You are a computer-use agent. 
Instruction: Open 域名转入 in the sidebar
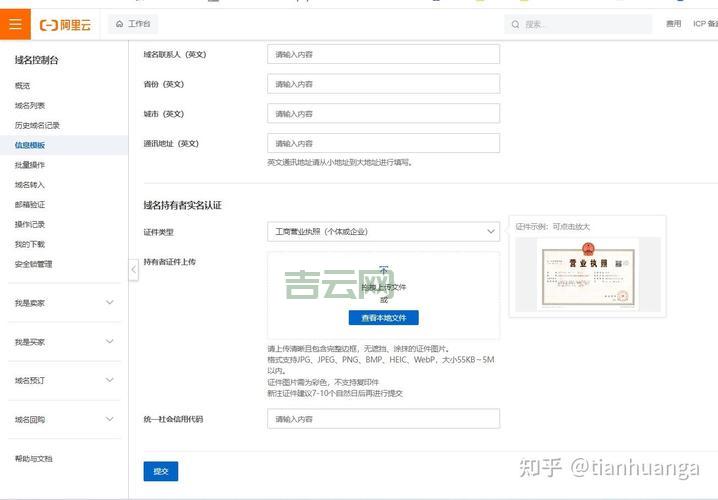[x=30, y=185]
